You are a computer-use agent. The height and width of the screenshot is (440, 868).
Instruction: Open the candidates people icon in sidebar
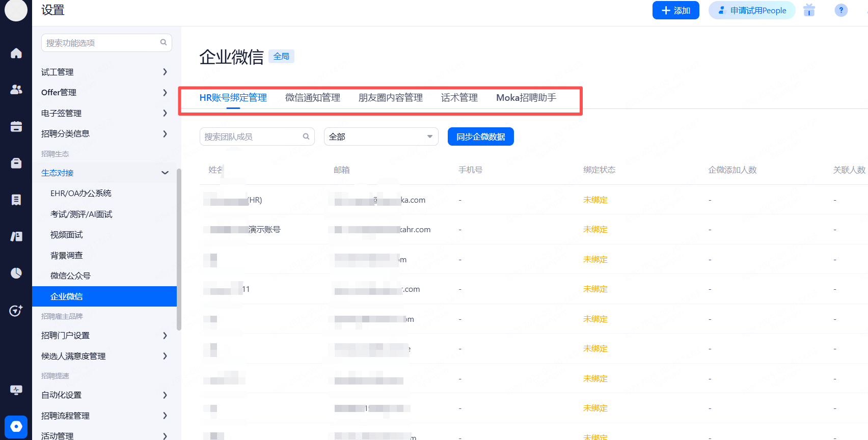(x=16, y=90)
